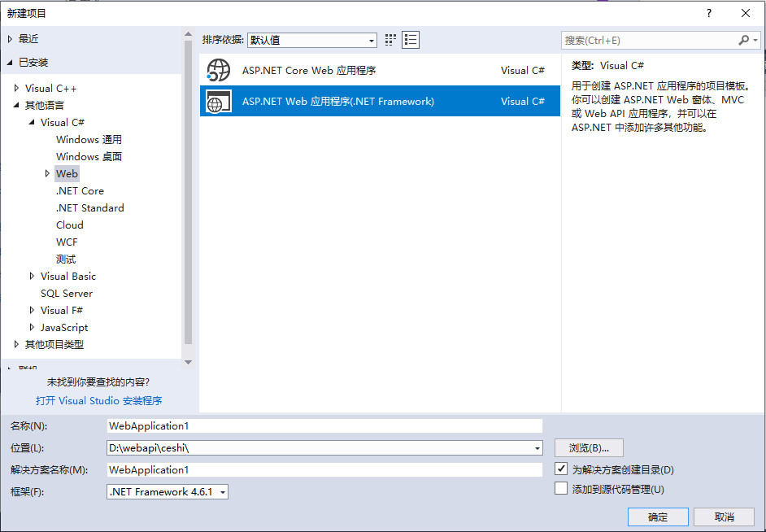Expand the Visual F# node
Image resolution: width=766 pixels, height=532 pixels.
coord(33,310)
